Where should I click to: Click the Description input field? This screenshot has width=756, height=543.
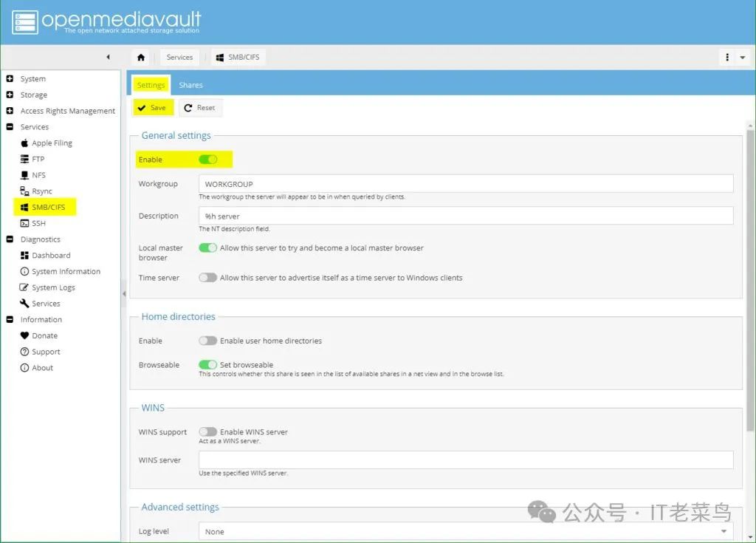(466, 216)
